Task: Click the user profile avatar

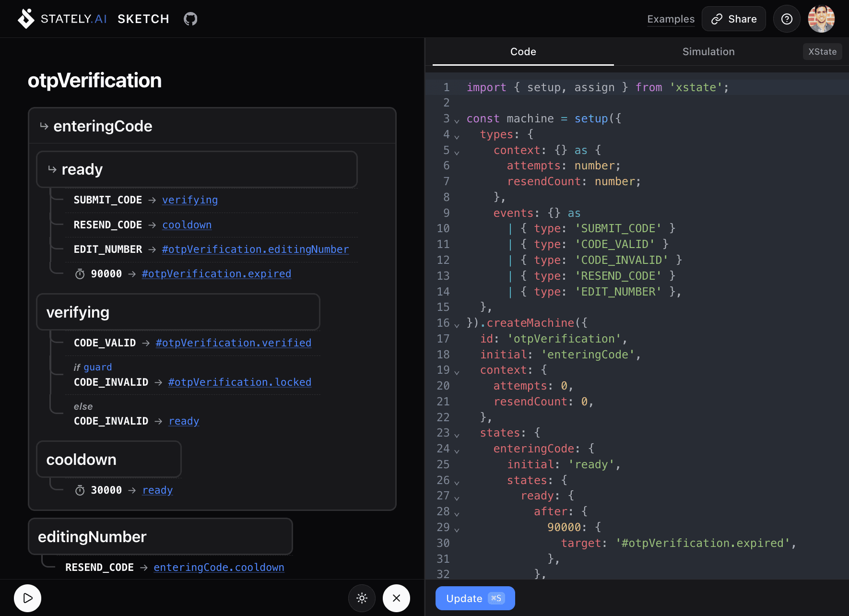Action: coord(821,19)
